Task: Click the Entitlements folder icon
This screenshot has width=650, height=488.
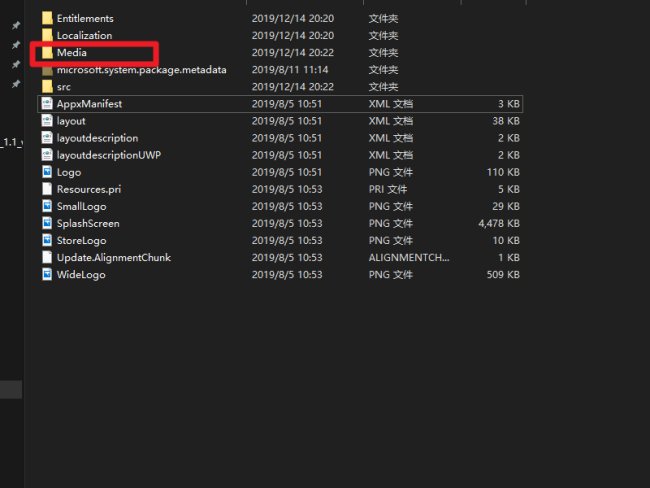Action: (47, 18)
